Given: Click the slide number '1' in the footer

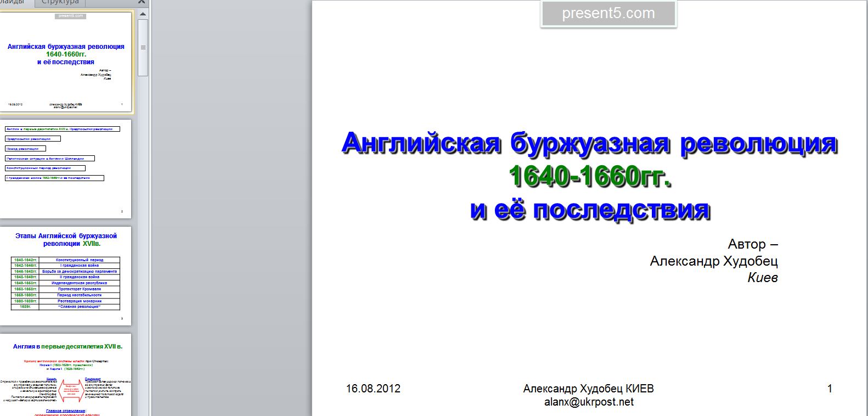Looking at the screenshot, I should [830, 389].
